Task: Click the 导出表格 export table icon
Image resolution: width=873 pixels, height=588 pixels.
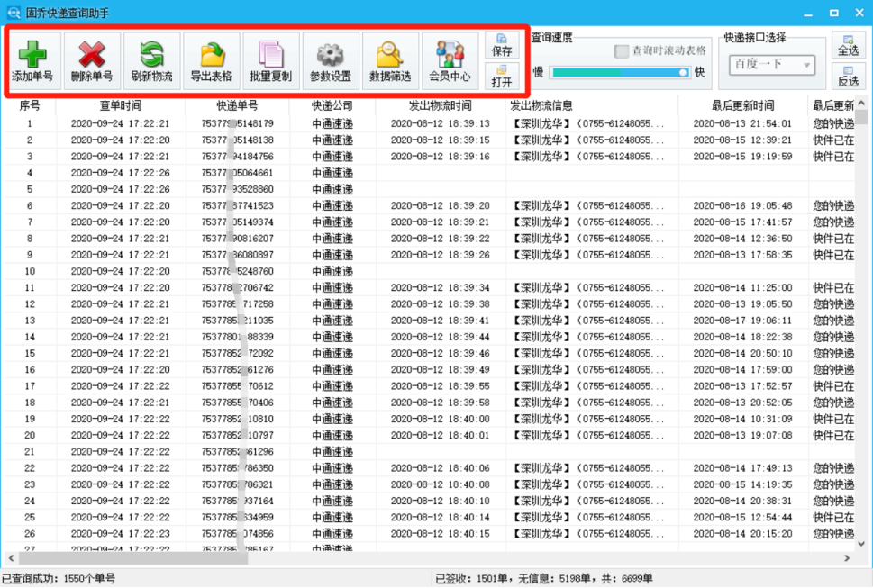Action: (210, 59)
